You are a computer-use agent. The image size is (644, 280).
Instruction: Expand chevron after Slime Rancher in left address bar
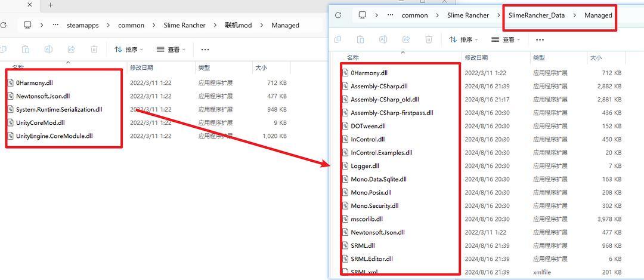pos(215,25)
